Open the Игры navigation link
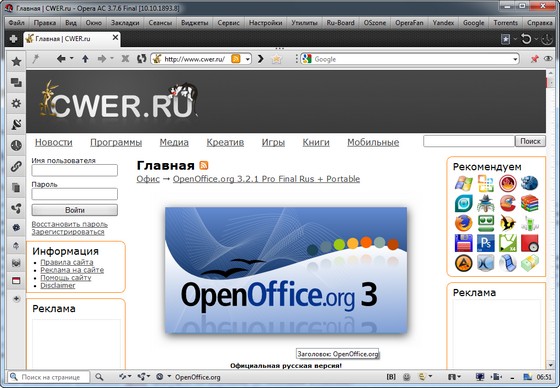Viewport: 560px width, 388px height. (273, 143)
